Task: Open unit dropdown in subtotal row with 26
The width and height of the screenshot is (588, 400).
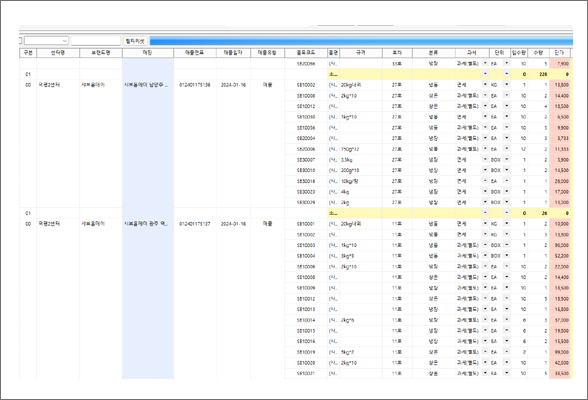Action: [x=507, y=213]
